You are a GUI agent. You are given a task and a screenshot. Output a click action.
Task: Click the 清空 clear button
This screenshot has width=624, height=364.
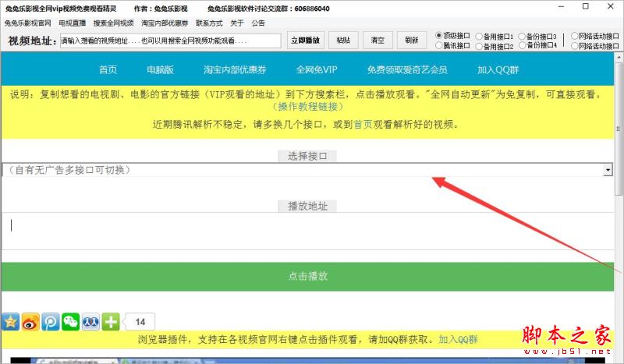point(378,41)
